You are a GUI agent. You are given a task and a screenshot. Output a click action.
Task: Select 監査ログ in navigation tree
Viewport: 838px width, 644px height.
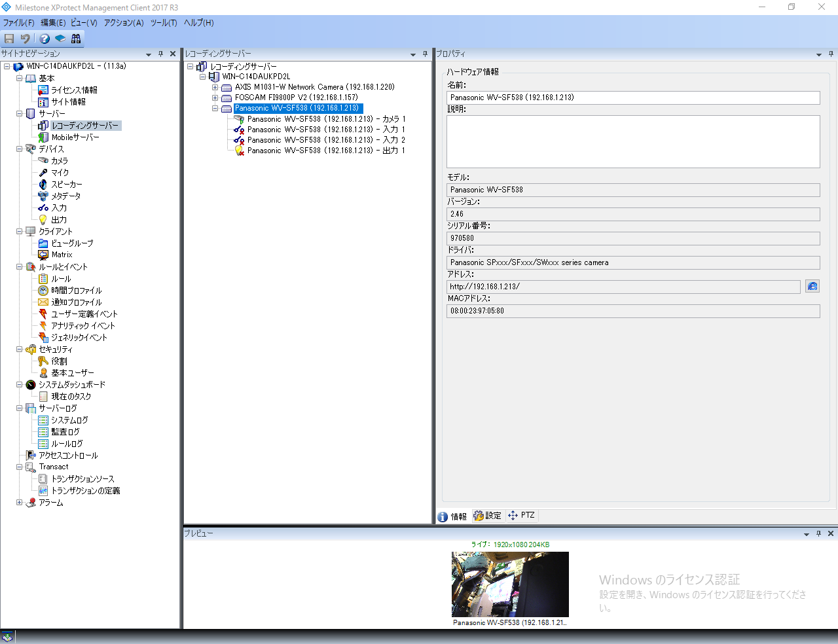[x=65, y=432]
